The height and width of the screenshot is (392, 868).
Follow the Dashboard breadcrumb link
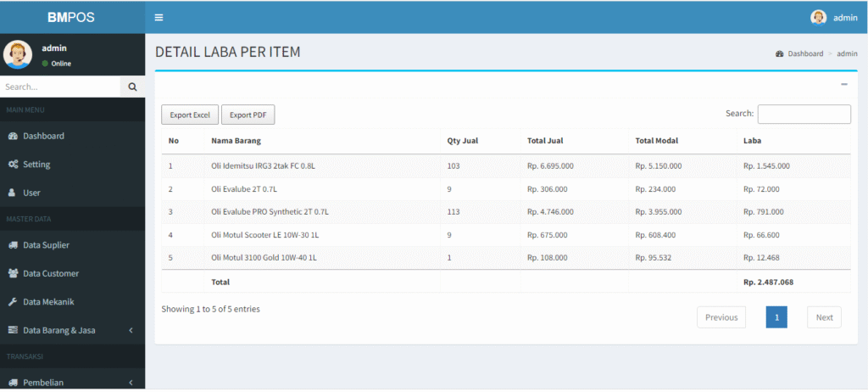pyautogui.click(x=804, y=53)
